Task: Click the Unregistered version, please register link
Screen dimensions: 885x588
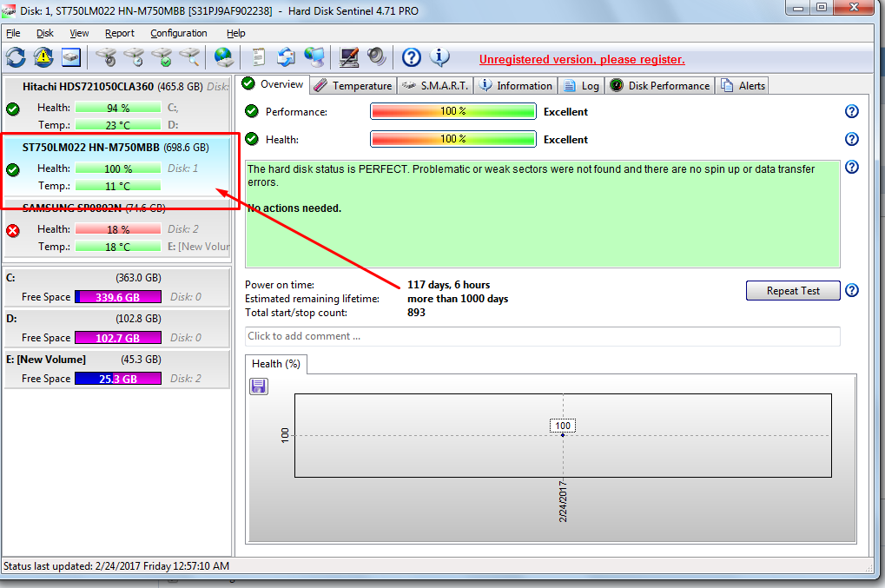Action: [582, 60]
